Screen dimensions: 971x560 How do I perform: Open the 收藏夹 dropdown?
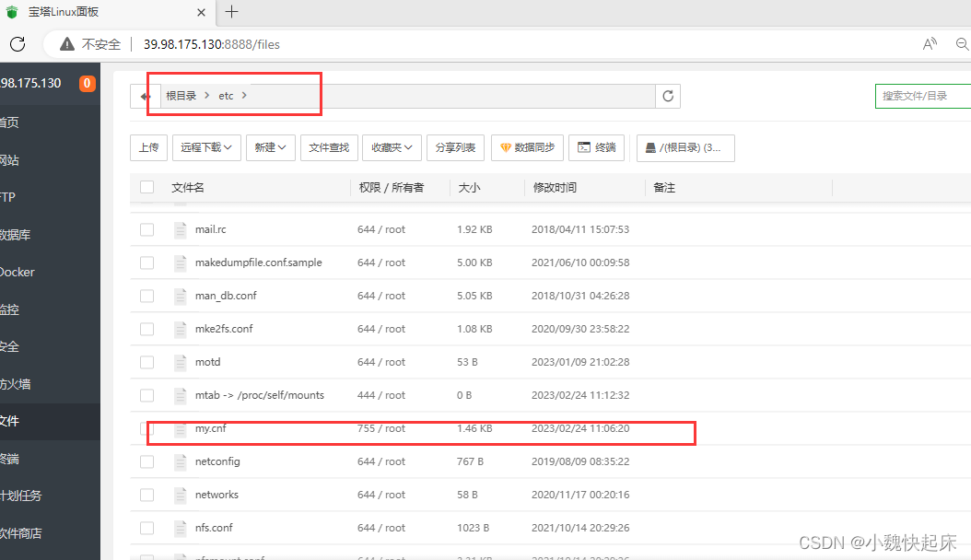[x=392, y=148]
